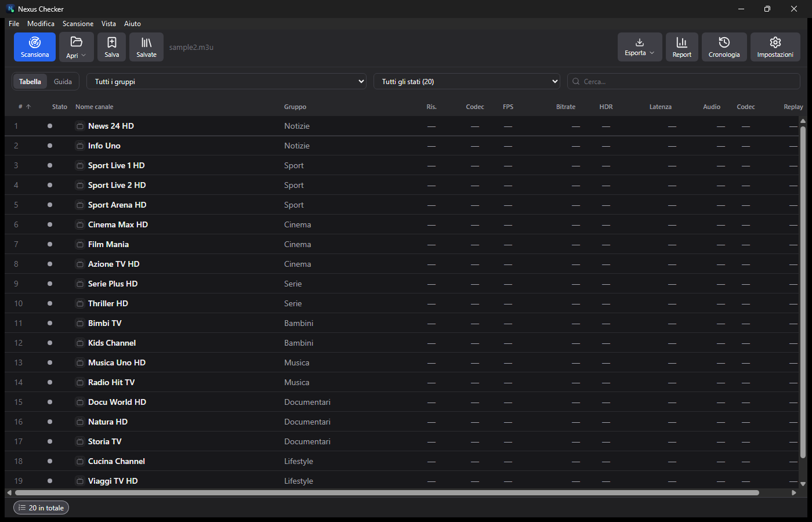Image resolution: width=812 pixels, height=522 pixels.
Task: Sort by Bitrate column header
Action: click(x=565, y=107)
